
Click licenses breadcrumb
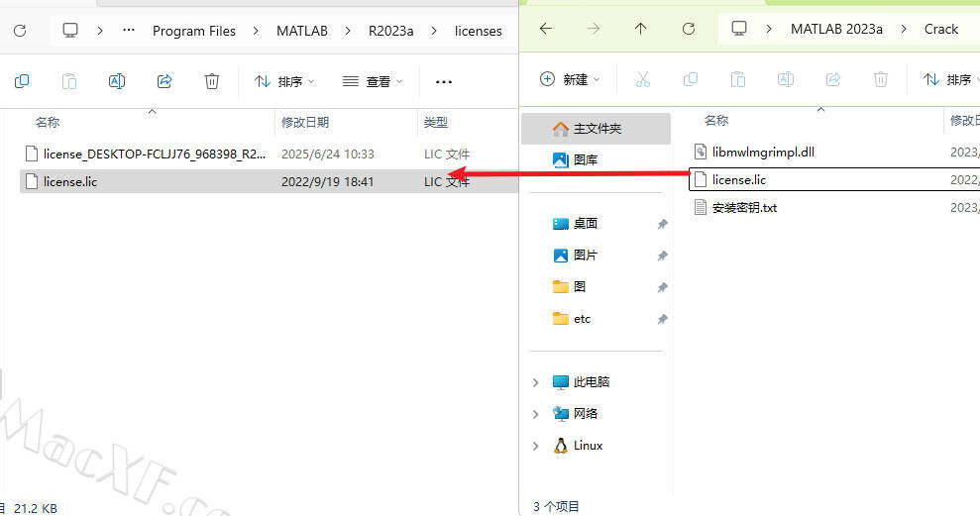(x=479, y=31)
